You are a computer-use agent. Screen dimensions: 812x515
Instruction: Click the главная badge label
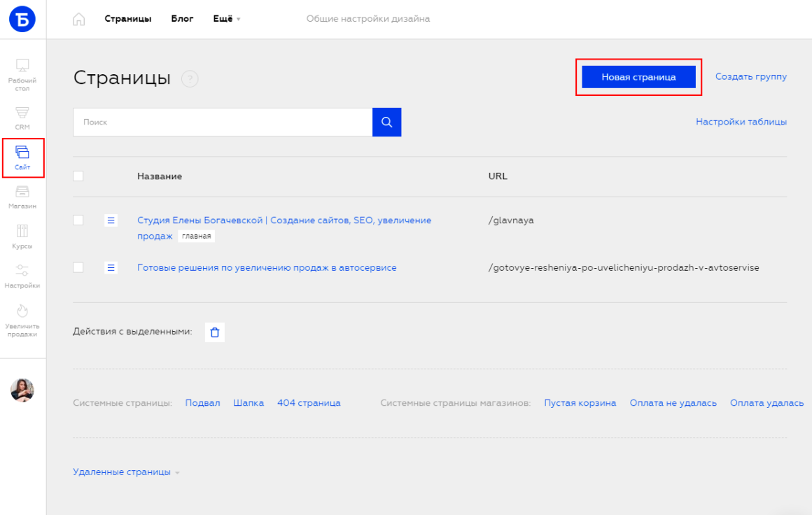pyautogui.click(x=196, y=236)
